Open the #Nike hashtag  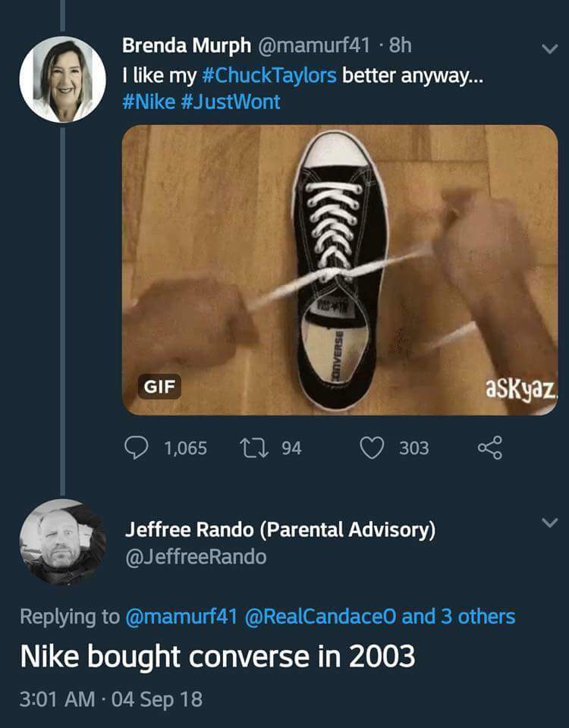pos(149,101)
